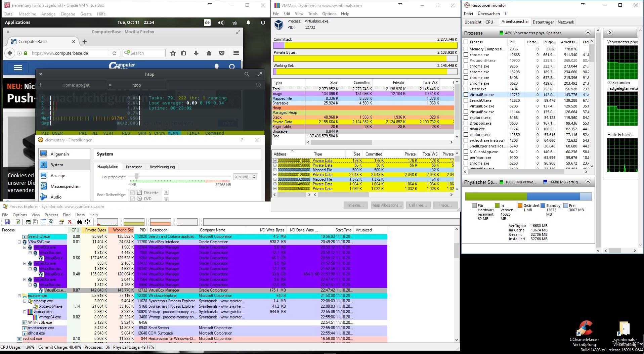
Task: Collapse the Physischer Speicher section chevron
Action: tap(588, 182)
